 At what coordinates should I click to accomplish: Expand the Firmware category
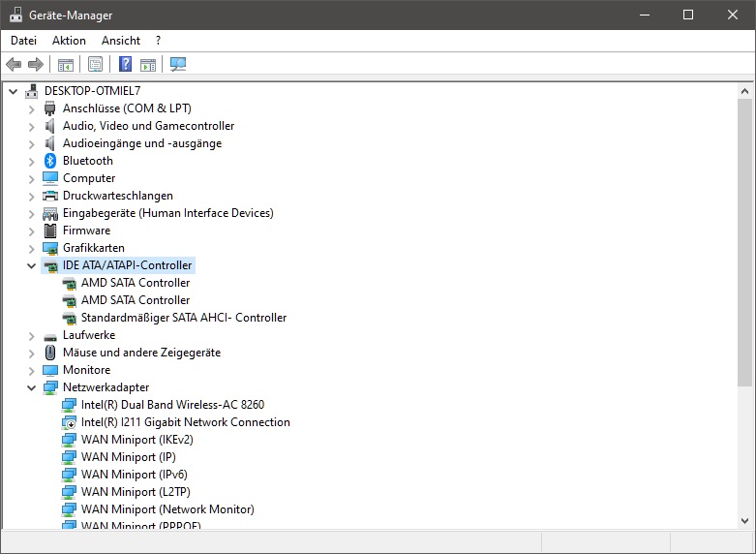pos(31,231)
